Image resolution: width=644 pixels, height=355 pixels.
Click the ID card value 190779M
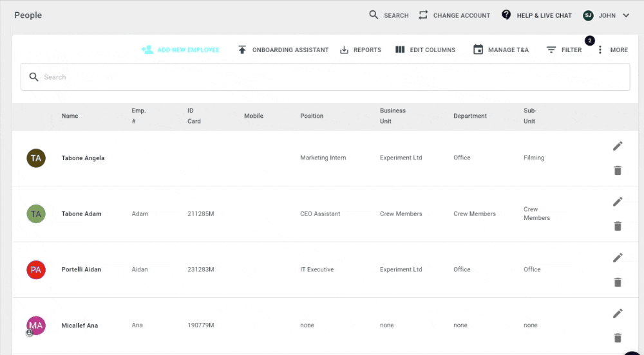tap(201, 325)
